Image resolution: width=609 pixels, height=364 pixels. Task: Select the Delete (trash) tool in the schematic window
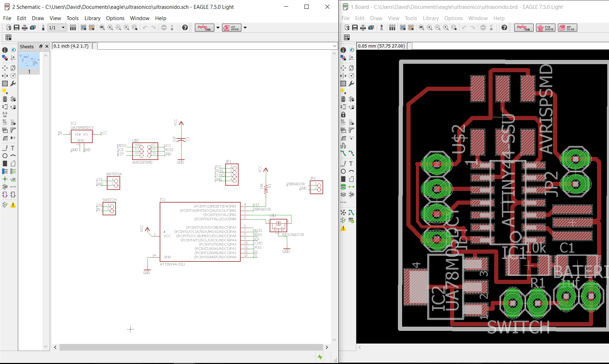(x=5, y=99)
